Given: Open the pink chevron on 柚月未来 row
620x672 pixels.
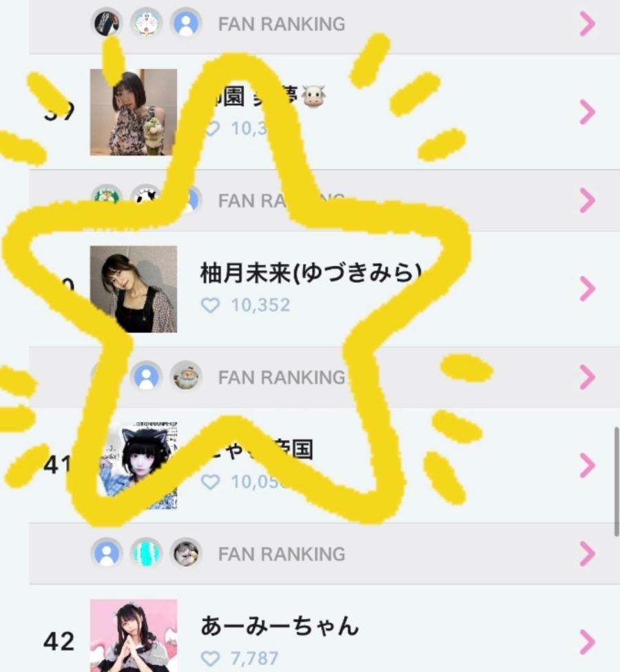Looking at the screenshot, I should point(588,289).
